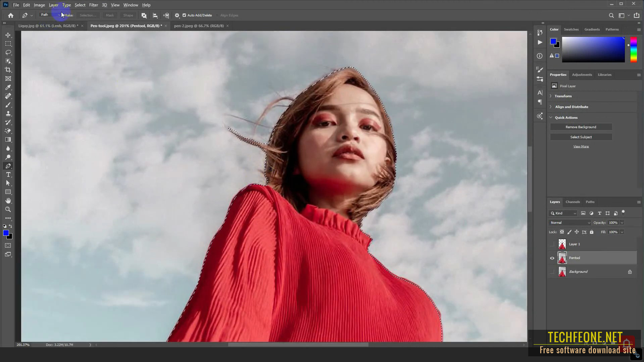Open the layer blending mode dropdown
The height and width of the screenshot is (362, 644).
pyautogui.click(x=569, y=222)
